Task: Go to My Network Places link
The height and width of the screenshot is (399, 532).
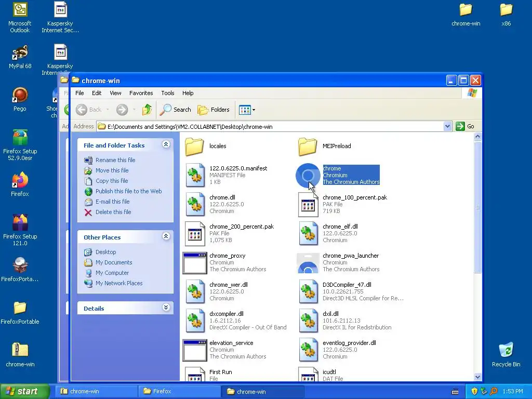Action: tap(119, 283)
